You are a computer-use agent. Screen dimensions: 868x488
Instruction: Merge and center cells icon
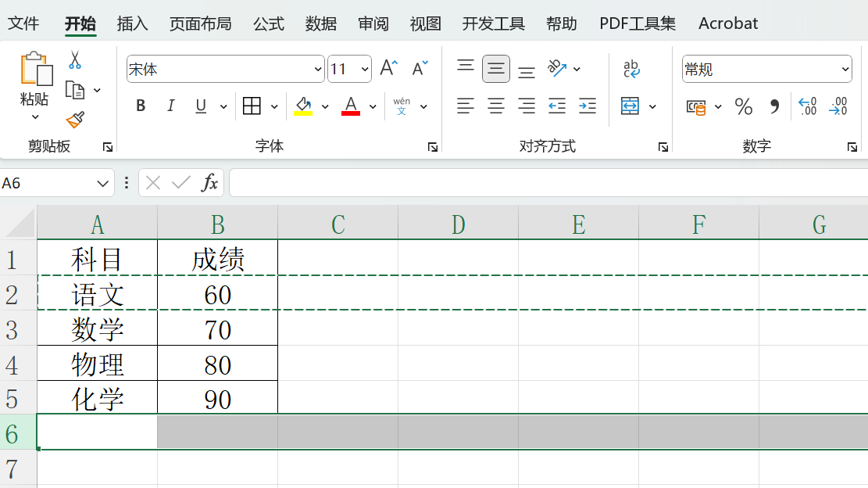pyautogui.click(x=630, y=106)
